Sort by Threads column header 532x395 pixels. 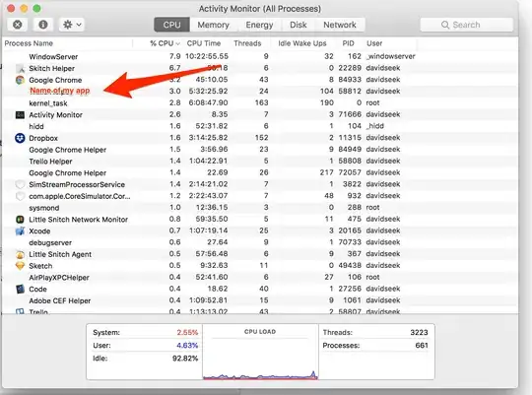point(247,43)
